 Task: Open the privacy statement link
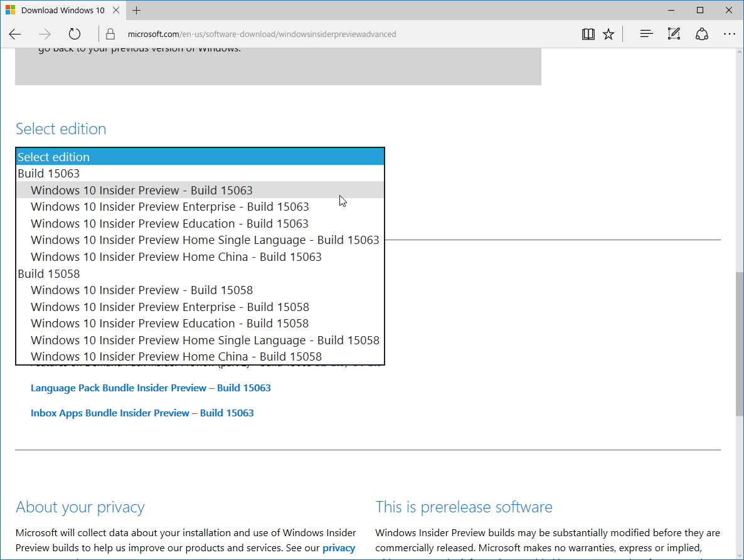339,547
